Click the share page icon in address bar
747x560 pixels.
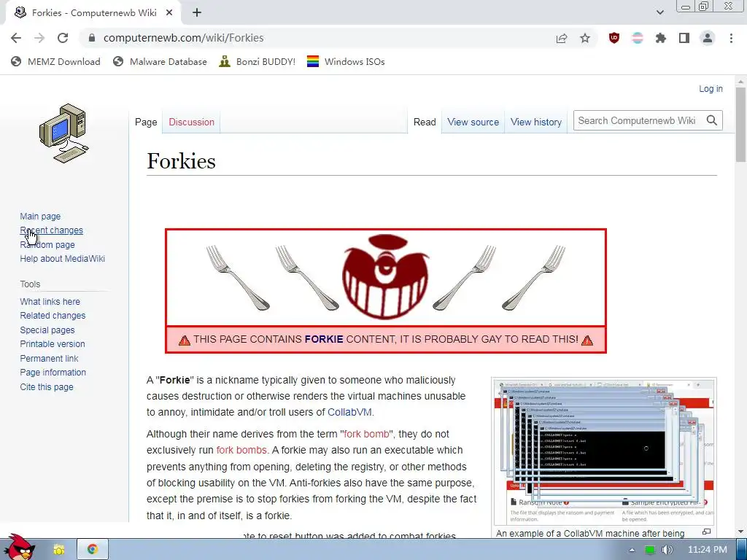pos(562,38)
